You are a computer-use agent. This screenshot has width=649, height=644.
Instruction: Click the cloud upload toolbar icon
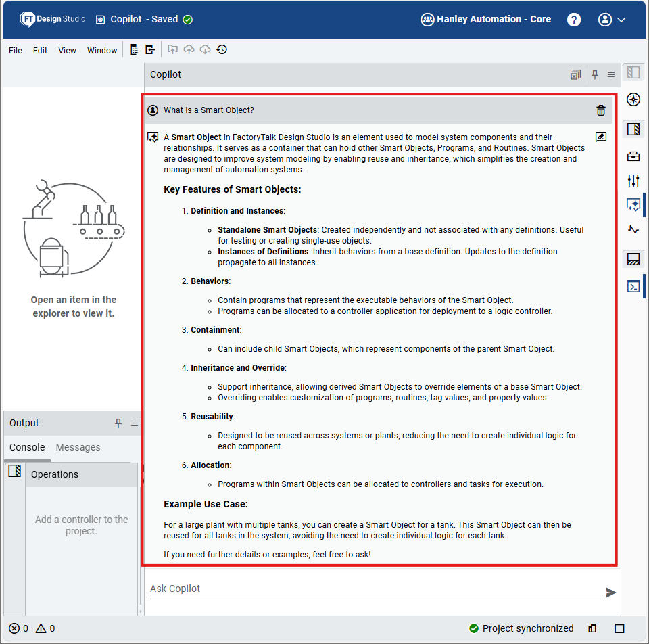[x=189, y=49]
